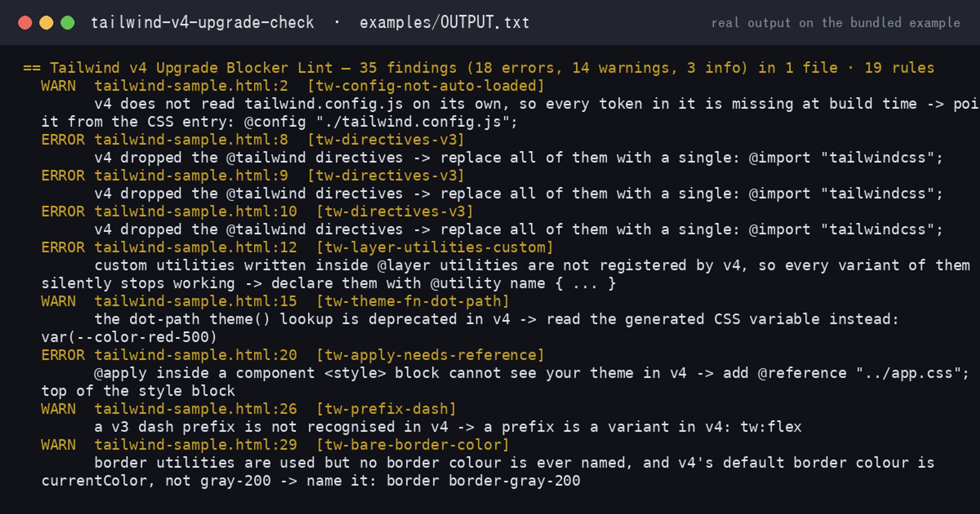Click the [tw-bare-border-color] rule tag

tap(413, 445)
